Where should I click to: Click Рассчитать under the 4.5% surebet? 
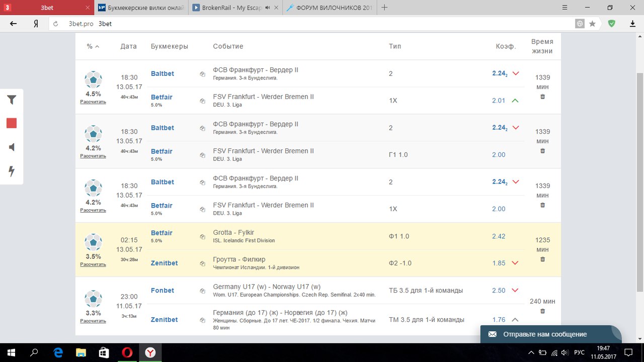[93, 102]
